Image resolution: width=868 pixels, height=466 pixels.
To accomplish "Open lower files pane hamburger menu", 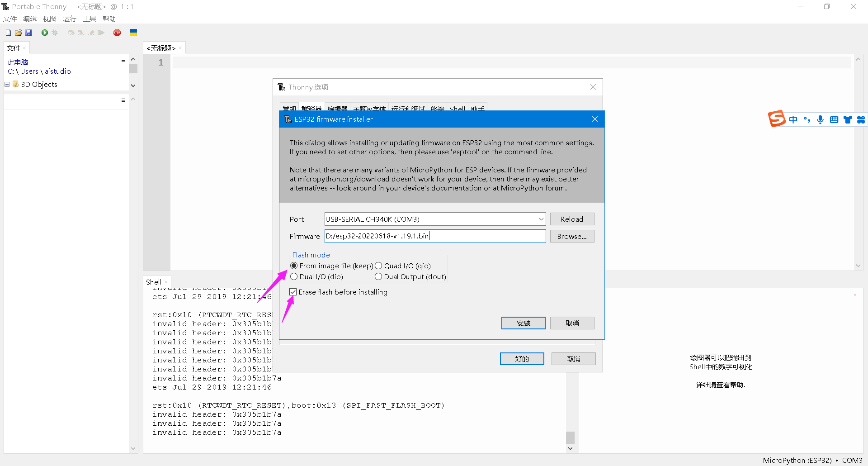I will coord(123,100).
